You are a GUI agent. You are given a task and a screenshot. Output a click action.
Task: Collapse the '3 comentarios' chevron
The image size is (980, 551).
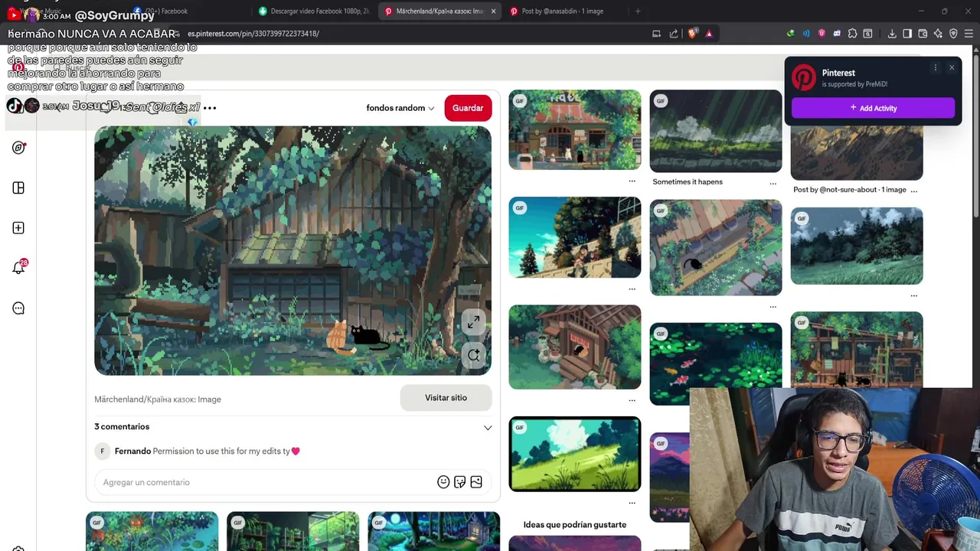tap(488, 428)
